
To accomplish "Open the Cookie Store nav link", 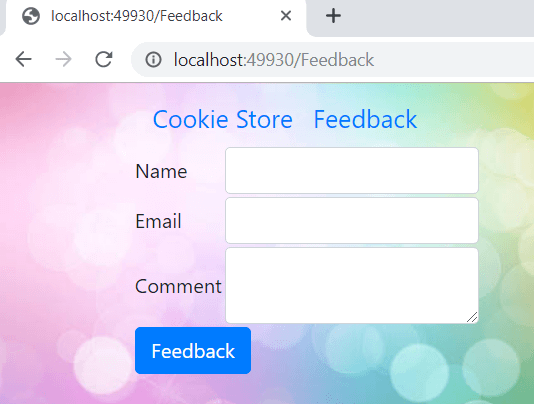I will coord(223,120).
